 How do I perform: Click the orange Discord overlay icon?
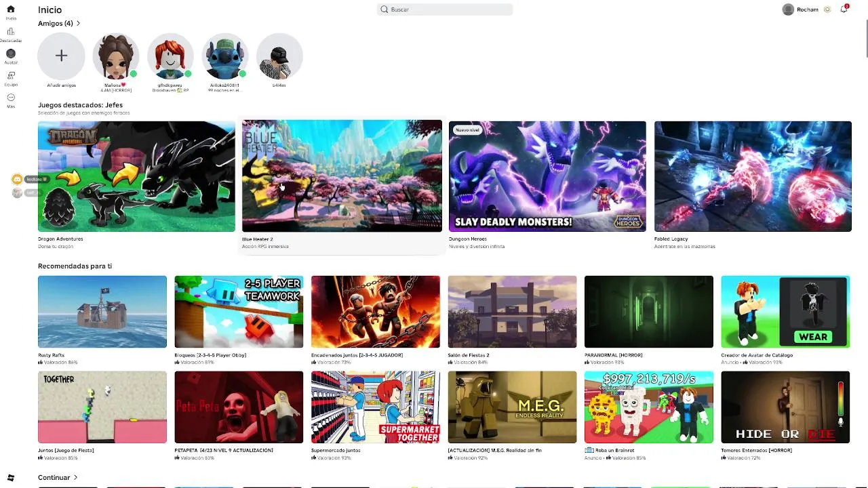point(17,179)
